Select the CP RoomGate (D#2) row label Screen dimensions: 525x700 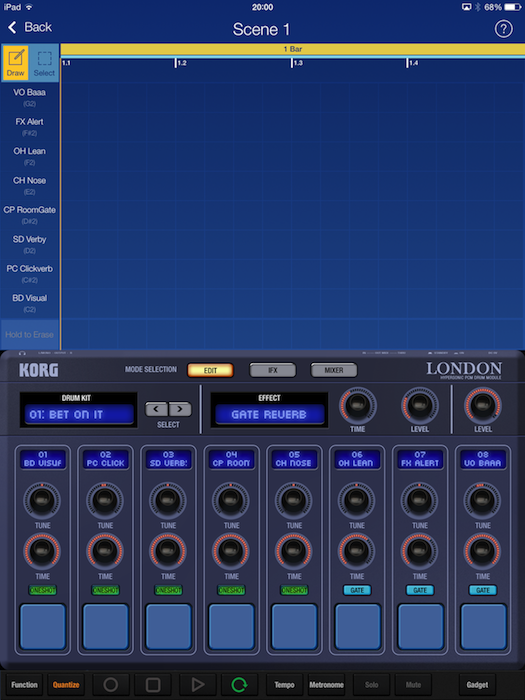click(29, 215)
